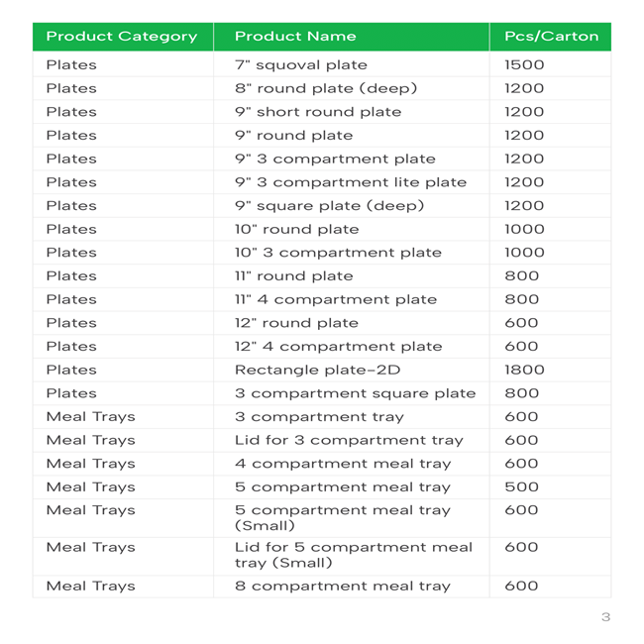
Task: Click the page number 3
Action: pyautogui.click(x=605, y=617)
